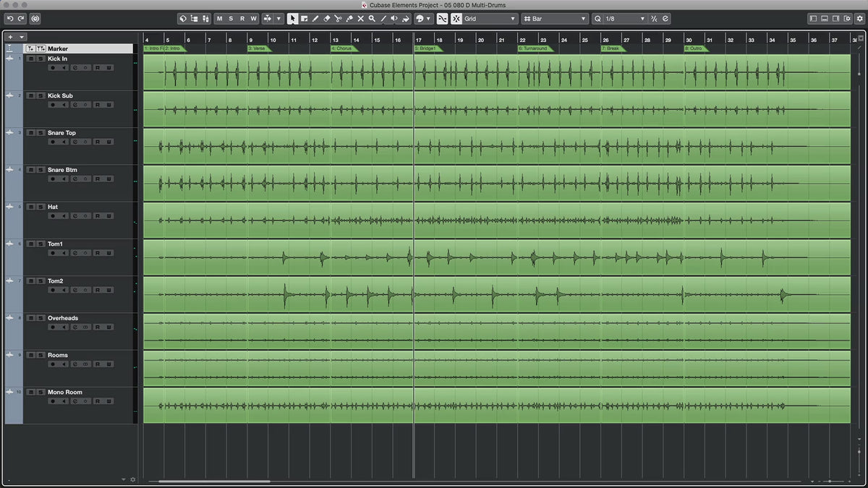Open the setup gear in top-right corner
Viewport: 868px width, 488px height.
859,19
